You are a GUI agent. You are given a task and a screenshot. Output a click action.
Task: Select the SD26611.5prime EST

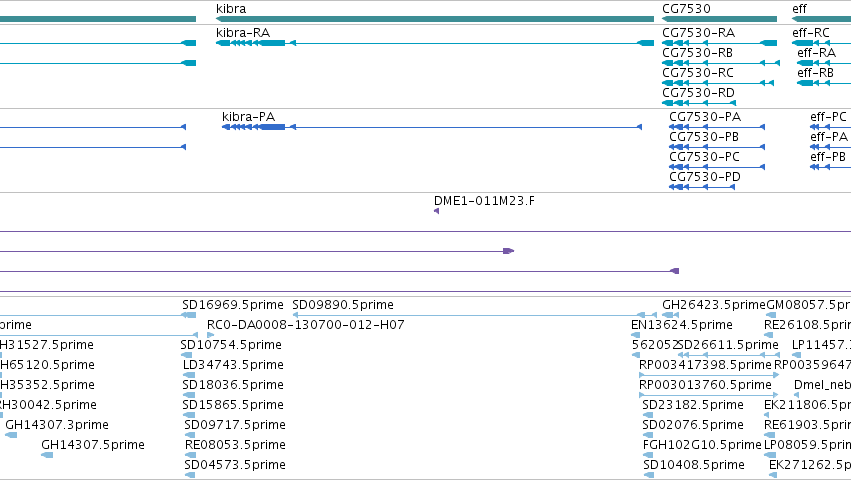tap(729, 355)
